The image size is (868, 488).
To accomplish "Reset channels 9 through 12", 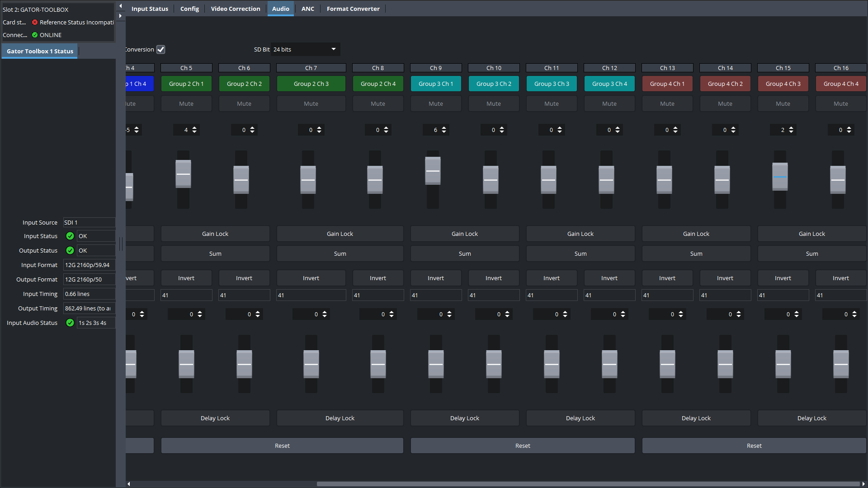I will (x=523, y=446).
